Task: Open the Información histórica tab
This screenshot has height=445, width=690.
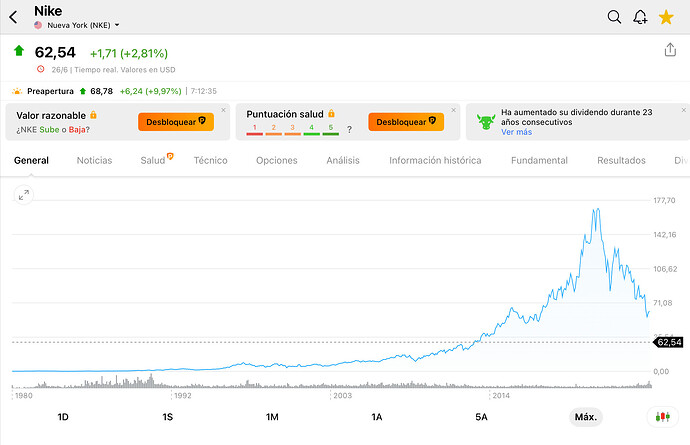Action: click(435, 160)
